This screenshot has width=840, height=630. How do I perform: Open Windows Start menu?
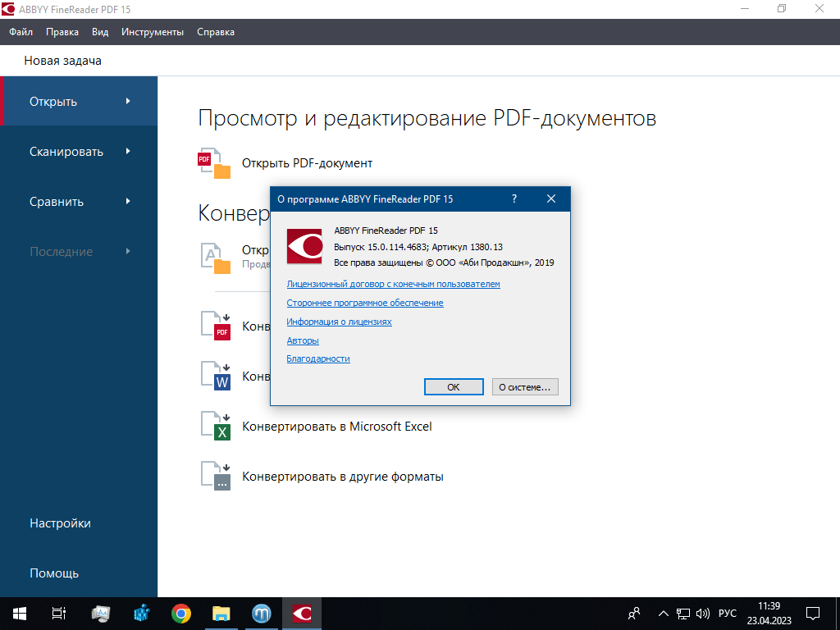coord(20,614)
